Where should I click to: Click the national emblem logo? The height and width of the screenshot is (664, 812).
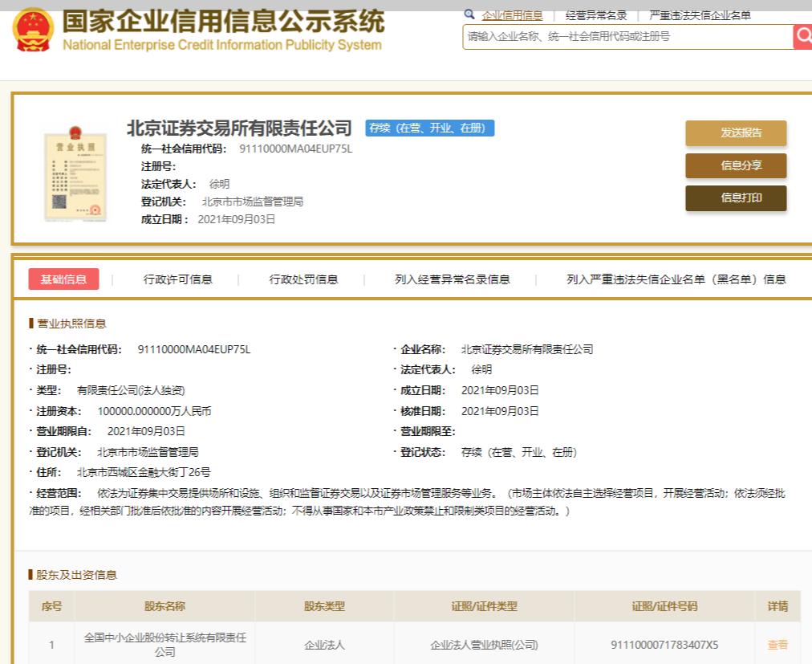tap(33, 30)
